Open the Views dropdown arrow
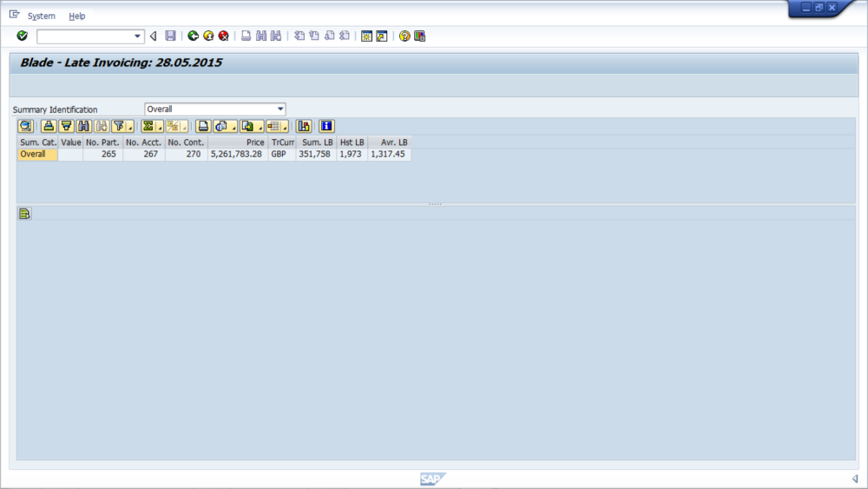Image resolution: width=868 pixels, height=489 pixels. (x=234, y=127)
